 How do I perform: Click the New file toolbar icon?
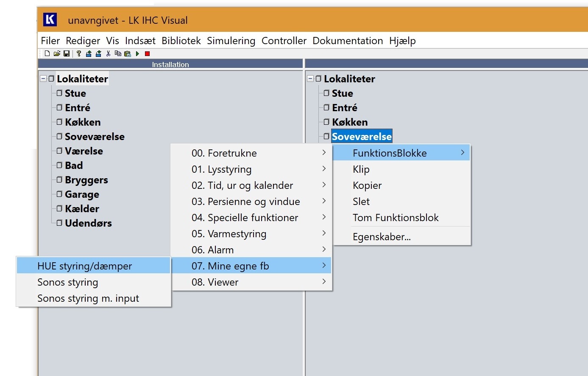click(47, 53)
